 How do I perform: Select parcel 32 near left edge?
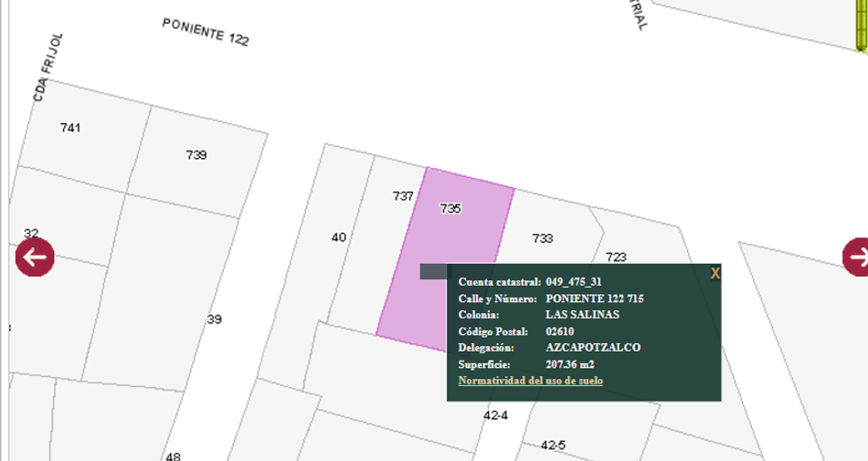(31, 234)
